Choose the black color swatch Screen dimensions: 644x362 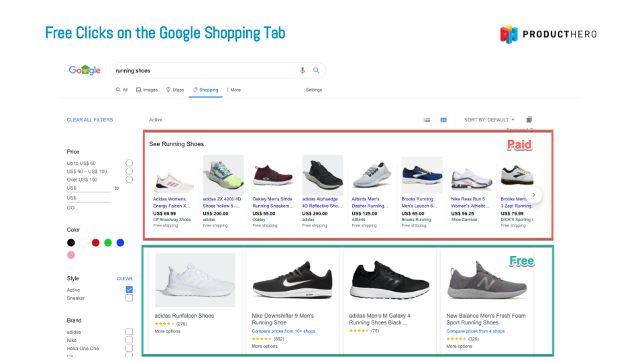tap(71, 243)
